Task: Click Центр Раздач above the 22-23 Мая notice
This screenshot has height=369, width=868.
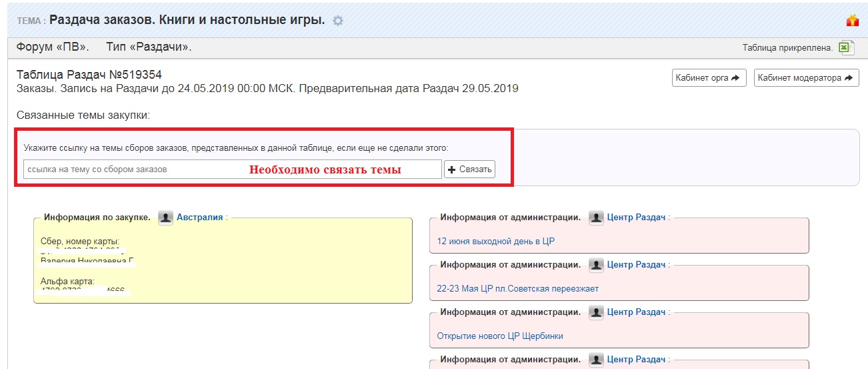Action: 636,265
